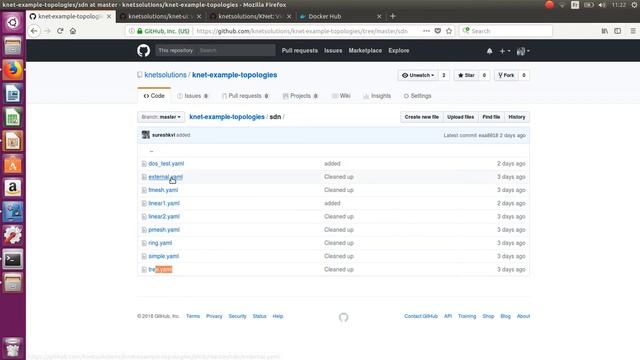Close the Docker Hub tab
The width and height of the screenshot is (640, 360).
tap(379, 16)
